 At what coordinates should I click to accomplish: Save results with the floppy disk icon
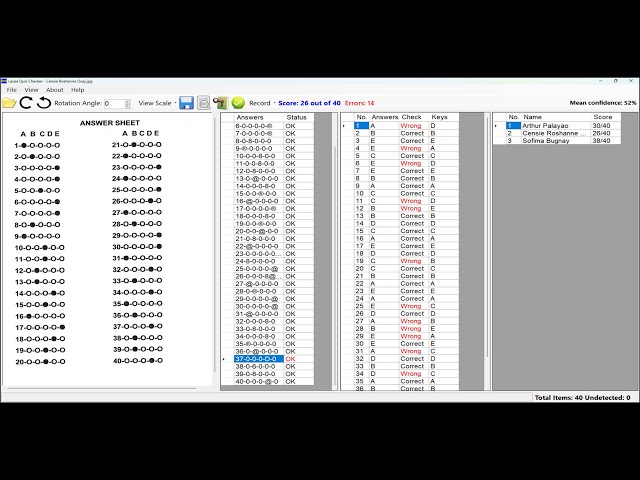pyautogui.click(x=186, y=103)
